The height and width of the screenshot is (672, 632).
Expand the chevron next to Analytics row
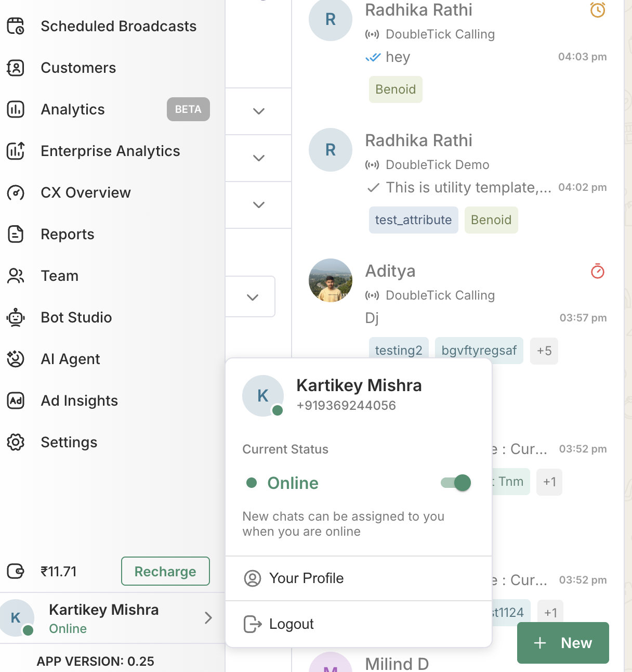(258, 111)
